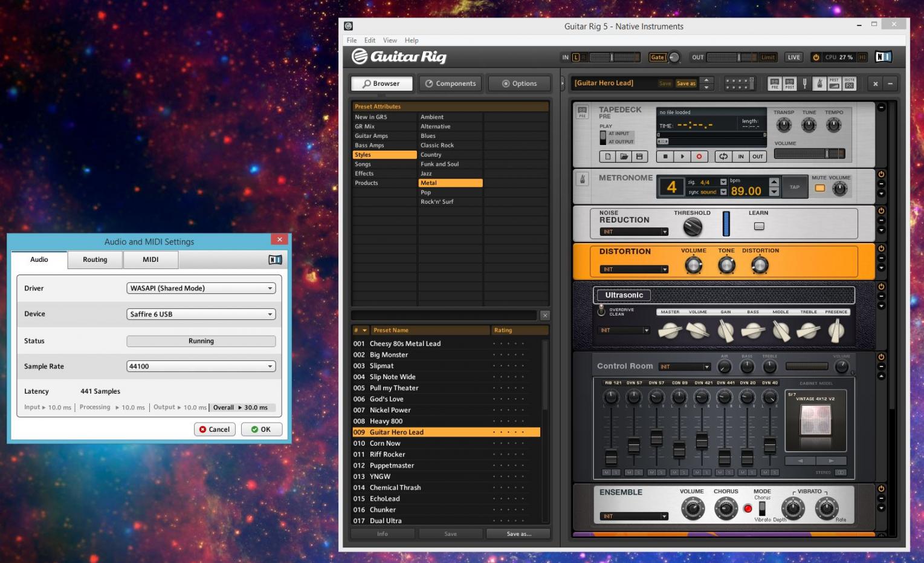The image size is (924, 563).
Task: Click the Tapedeck open file folder icon
Action: (624, 156)
